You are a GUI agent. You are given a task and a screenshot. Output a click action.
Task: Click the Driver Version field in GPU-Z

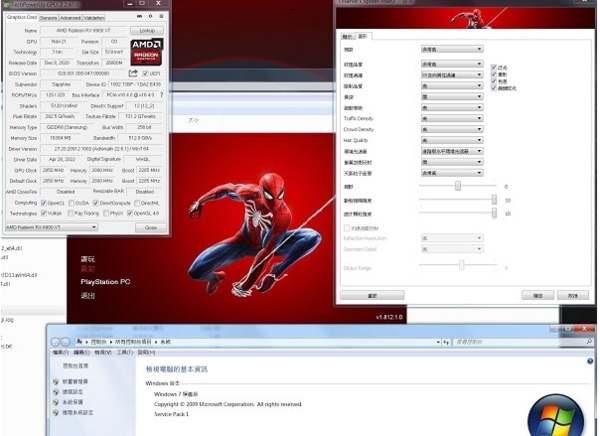pos(102,149)
